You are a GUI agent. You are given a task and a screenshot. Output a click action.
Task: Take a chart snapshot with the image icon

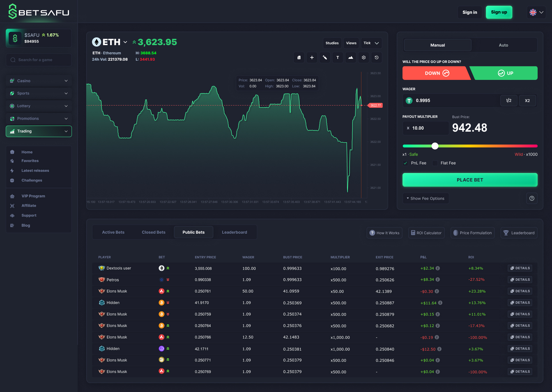[x=350, y=57]
